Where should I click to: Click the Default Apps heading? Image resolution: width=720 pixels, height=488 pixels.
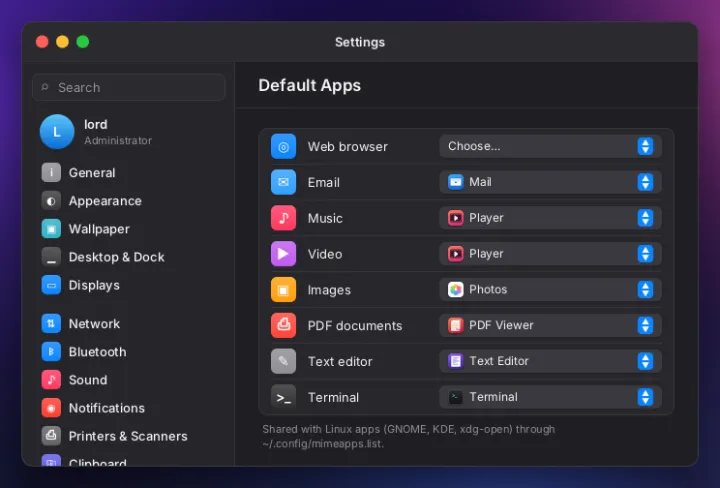(x=309, y=85)
